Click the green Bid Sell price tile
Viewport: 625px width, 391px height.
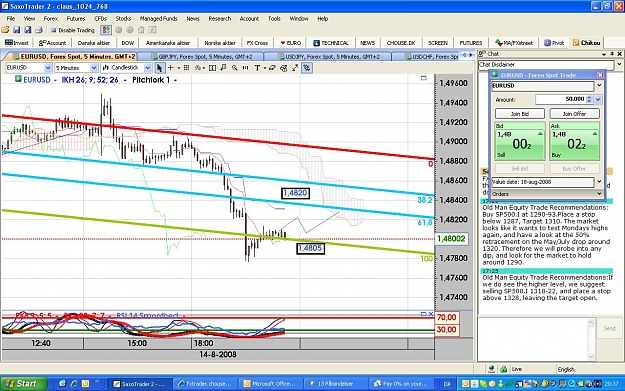pos(520,141)
